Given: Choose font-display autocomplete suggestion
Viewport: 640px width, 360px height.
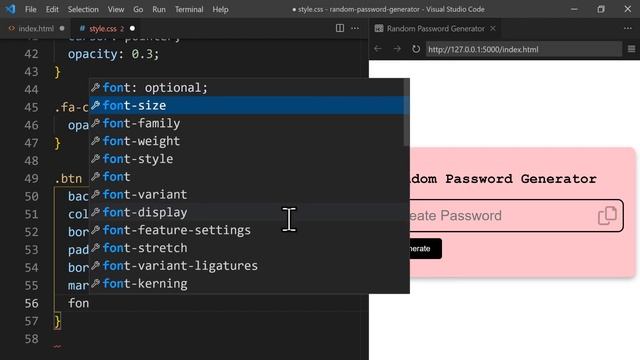Looking at the screenshot, I should point(247,212).
